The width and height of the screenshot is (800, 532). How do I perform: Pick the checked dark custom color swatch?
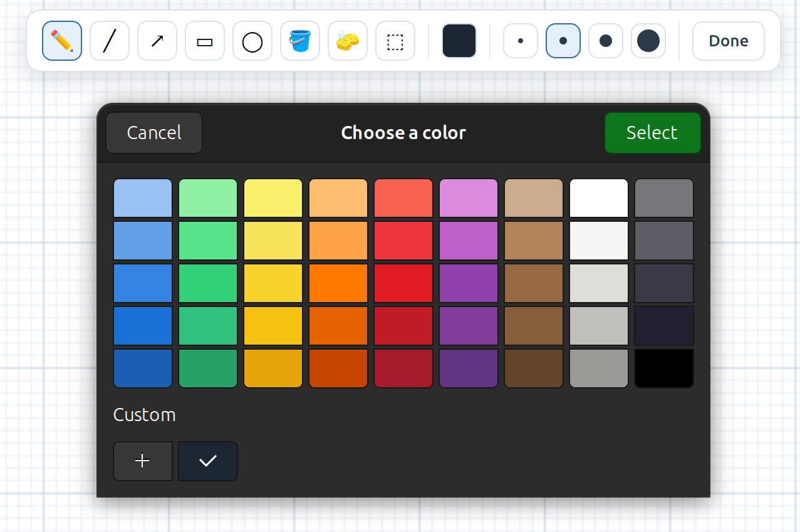(x=208, y=461)
